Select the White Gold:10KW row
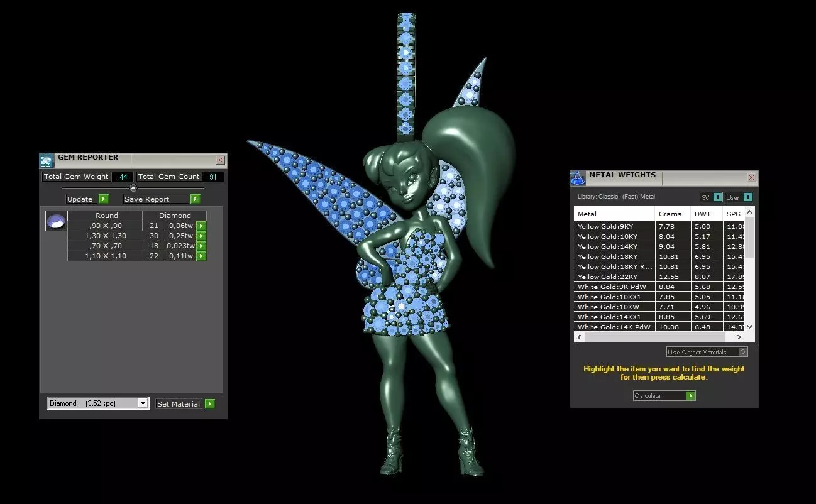 tap(659, 307)
